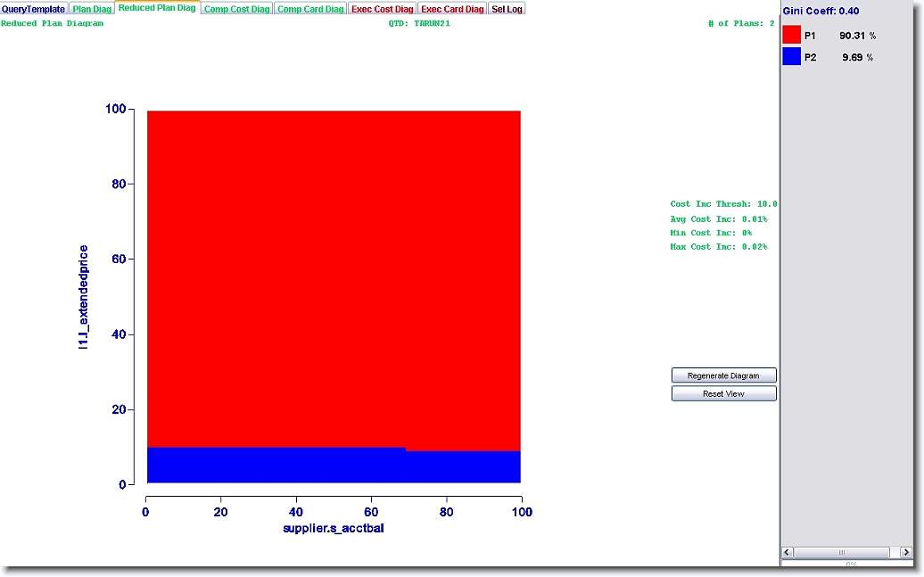Open the Comp Card Diag tab

tap(309, 9)
